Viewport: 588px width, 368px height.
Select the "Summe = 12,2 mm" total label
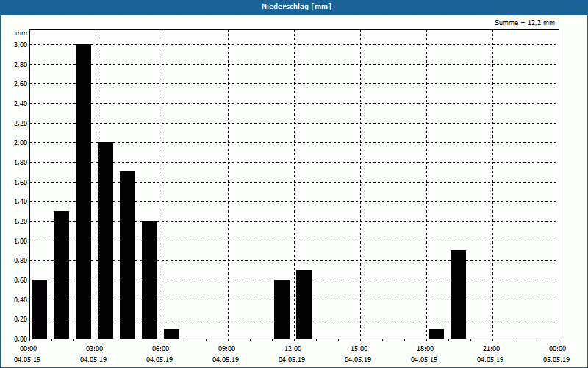[525, 23]
